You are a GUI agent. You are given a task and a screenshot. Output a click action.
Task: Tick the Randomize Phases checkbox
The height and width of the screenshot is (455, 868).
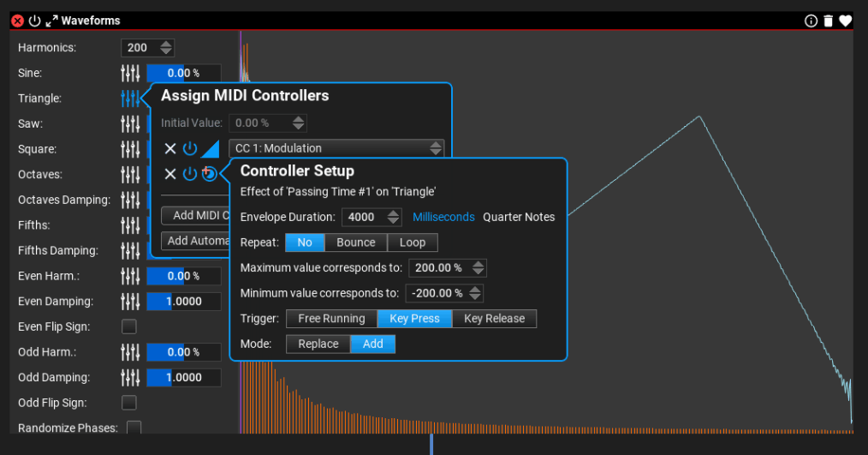pyautogui.click(x=134, y=427)
